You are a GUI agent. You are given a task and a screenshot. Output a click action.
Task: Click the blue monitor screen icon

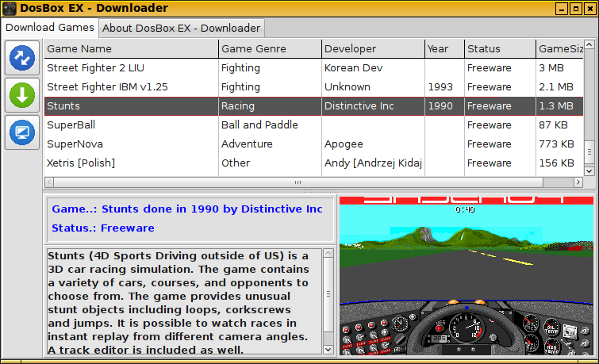click(21, 132)
